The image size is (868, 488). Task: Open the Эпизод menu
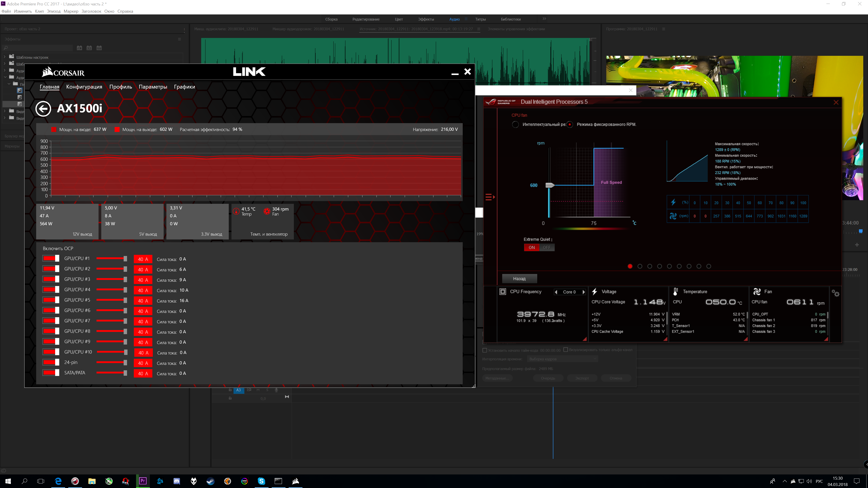[x=54, y=11]
